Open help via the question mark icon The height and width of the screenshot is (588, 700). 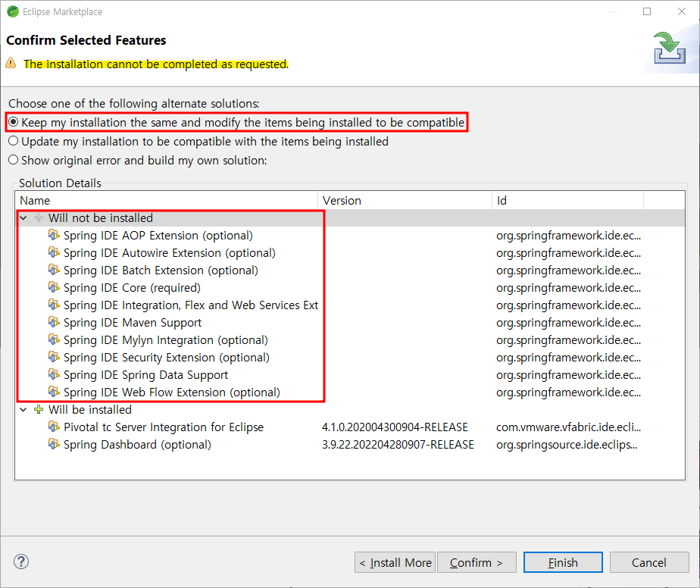coord(21,561)
